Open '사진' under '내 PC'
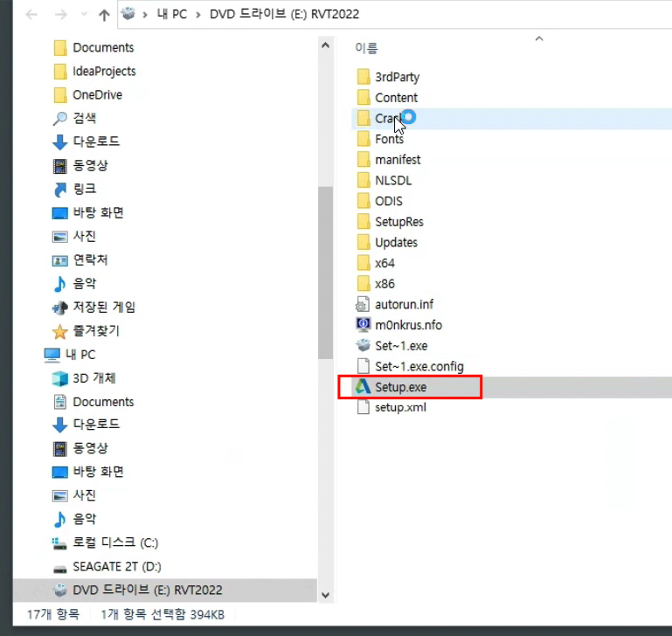 coord(74,495)
